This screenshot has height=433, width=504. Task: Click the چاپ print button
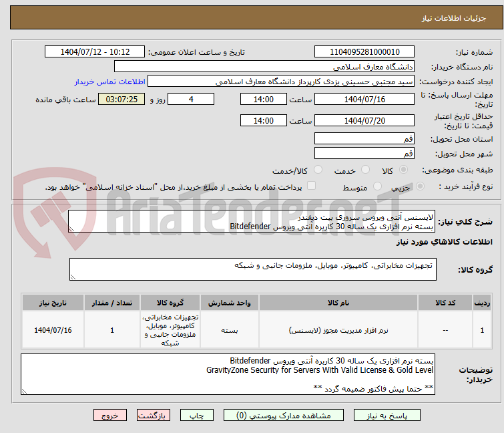pos(196,415)
